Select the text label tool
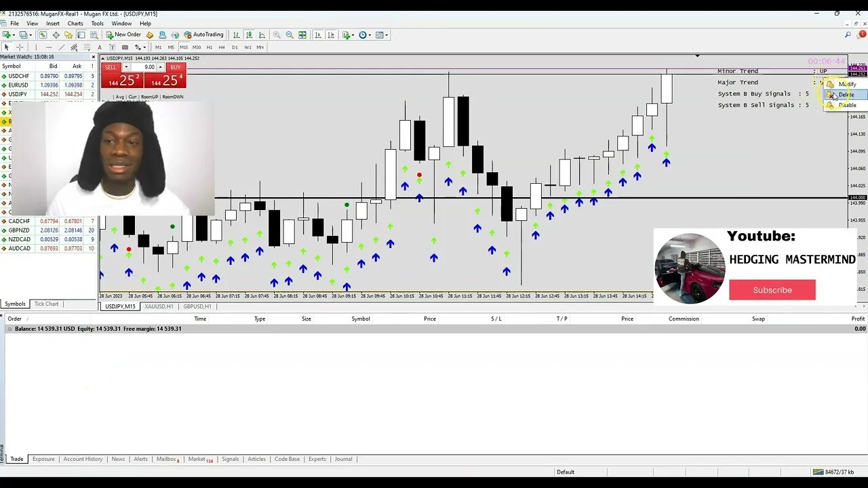 click(x=112, y=47)
